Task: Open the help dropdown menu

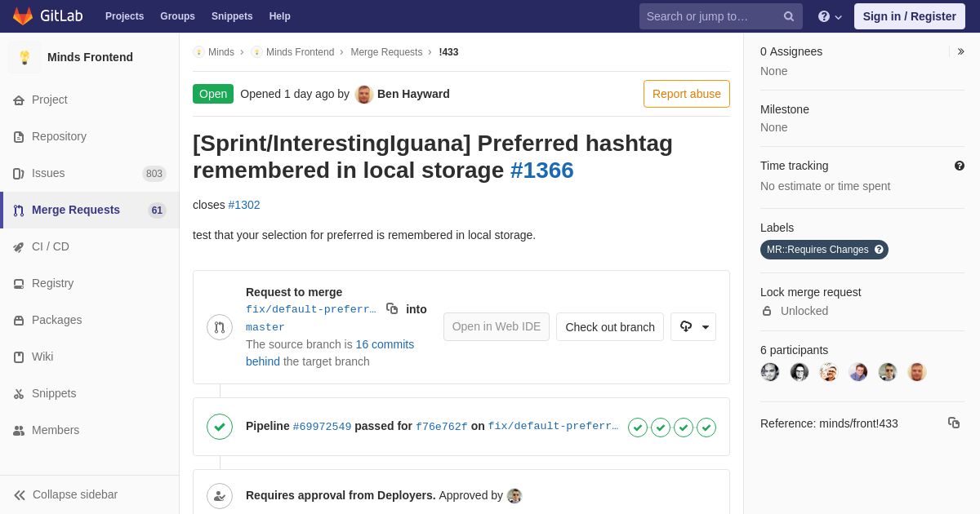Action: click(x=829, y=16)
